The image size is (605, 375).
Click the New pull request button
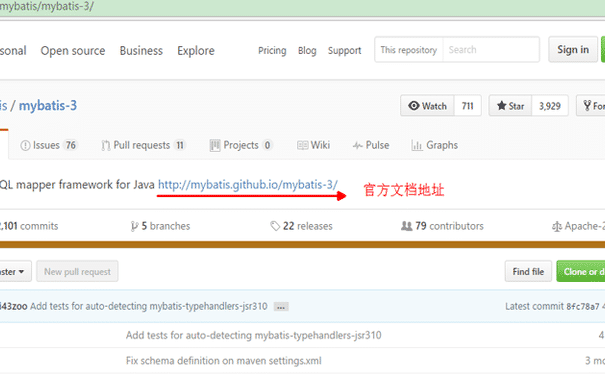point(77,272)
